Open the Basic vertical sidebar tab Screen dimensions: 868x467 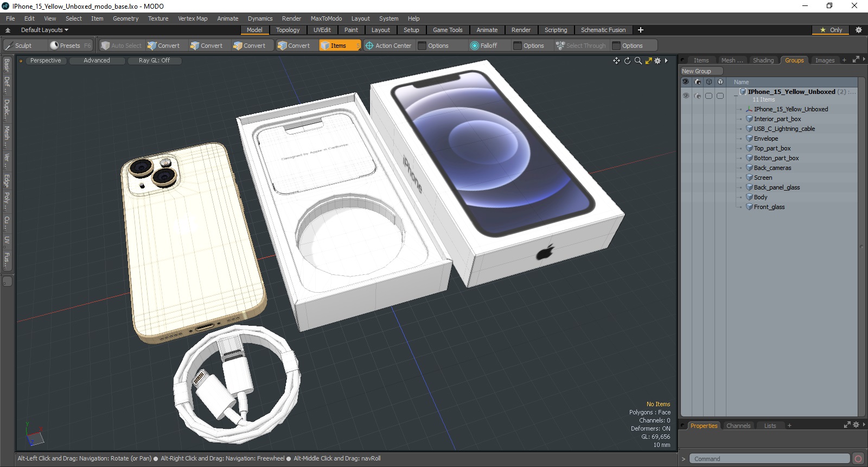click(x=7, y=65)
